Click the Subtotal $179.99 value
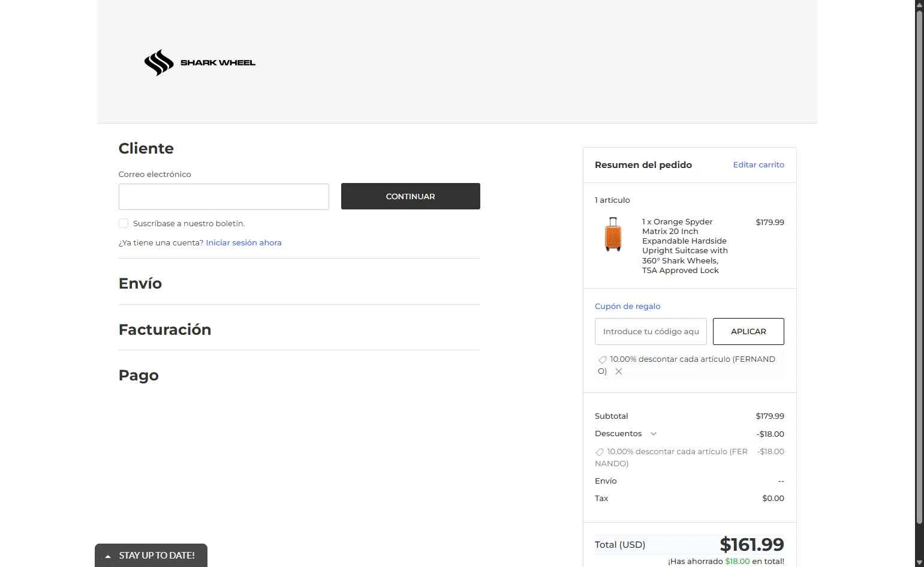Screen dimensions: 924x567 (770, 416)
